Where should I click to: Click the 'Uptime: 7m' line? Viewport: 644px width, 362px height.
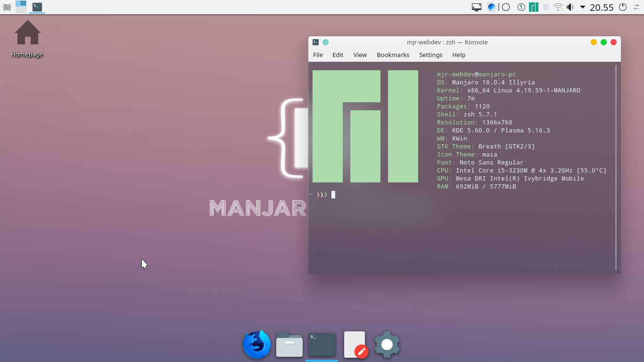456,99
